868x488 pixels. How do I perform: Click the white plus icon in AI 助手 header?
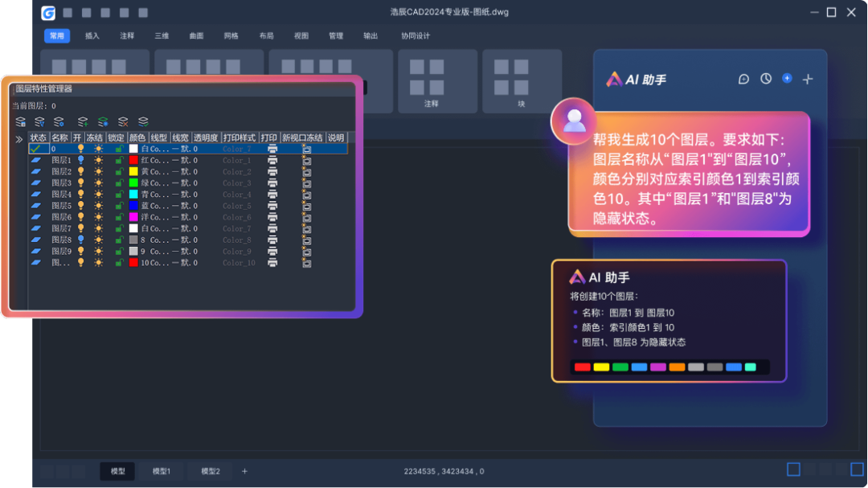tap(808, 80)
